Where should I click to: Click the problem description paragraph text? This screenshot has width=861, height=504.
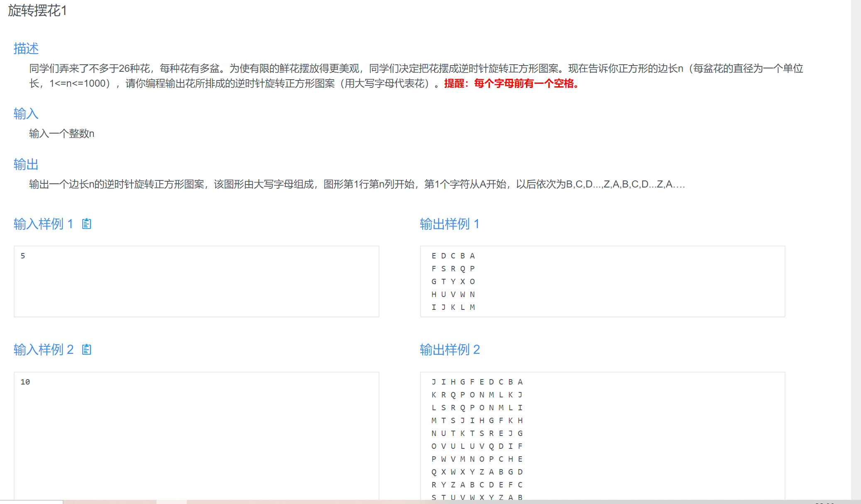[291, 69]
